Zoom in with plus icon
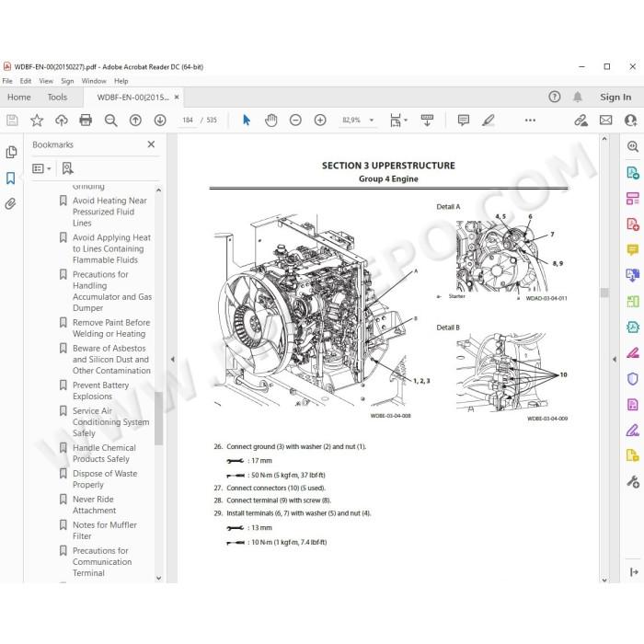 point(320,120)
